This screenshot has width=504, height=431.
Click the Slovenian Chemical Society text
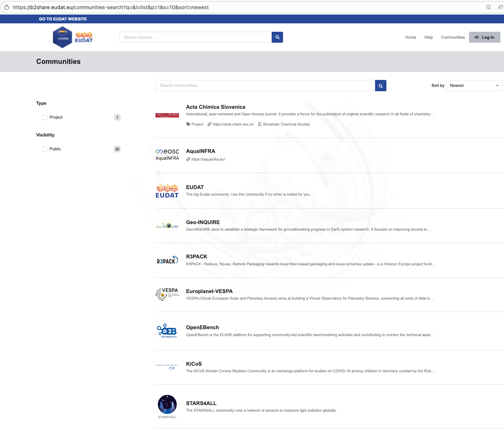tap(286, 124)
